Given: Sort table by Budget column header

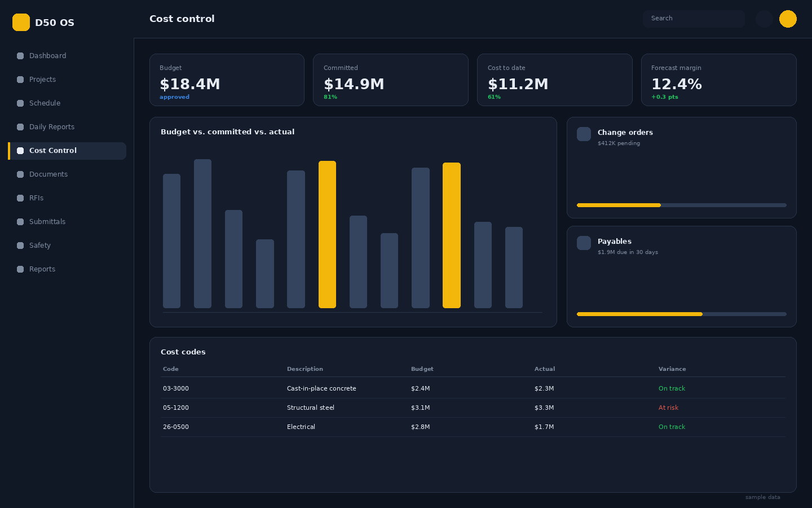Looking at the screenshot, I should pos(422,369).
